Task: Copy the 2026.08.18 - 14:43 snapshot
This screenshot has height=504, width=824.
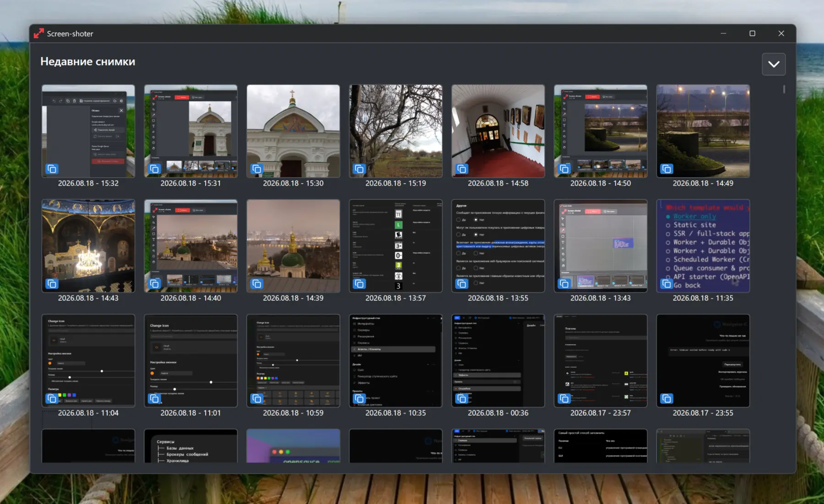Action: click(x=52, y=284)
